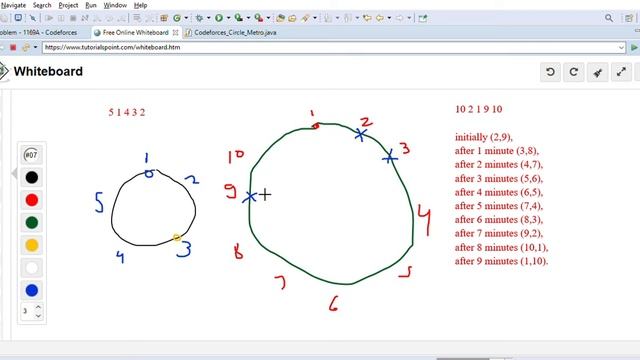Click the whiteboard Undo button
Image resolution: width=640 pixels, height=360 pixels.
(x=550, y=72)
